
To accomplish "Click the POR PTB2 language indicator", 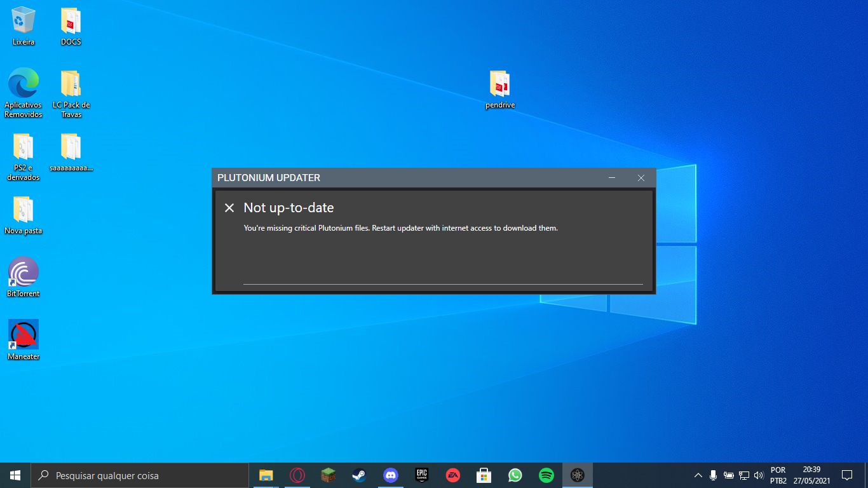I will (778, 475).
